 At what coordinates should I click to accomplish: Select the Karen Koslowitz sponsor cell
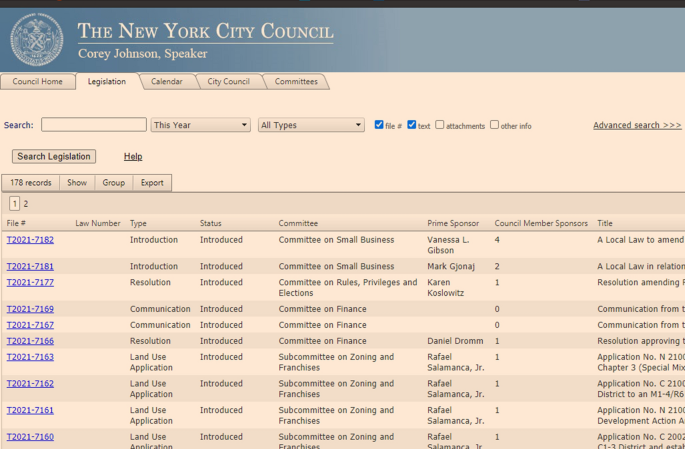pos(446,288)
